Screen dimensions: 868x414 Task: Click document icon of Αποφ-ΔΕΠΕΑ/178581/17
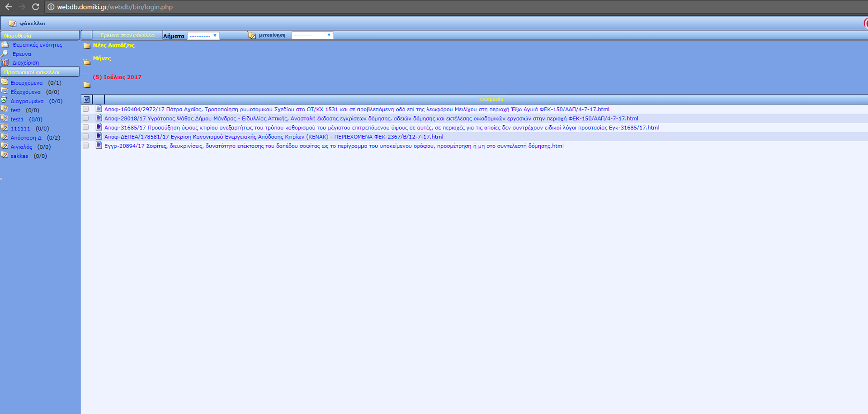click(99, 136)
